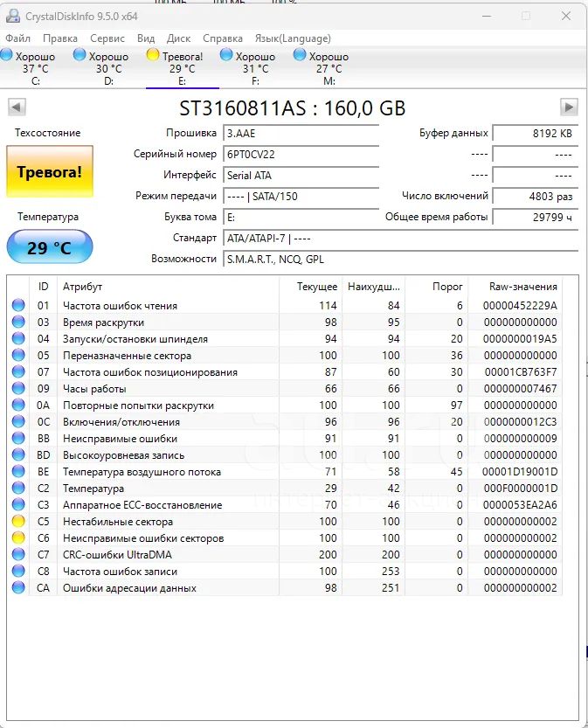Click the status circle for attribute 05

click(x=18, y=356)
